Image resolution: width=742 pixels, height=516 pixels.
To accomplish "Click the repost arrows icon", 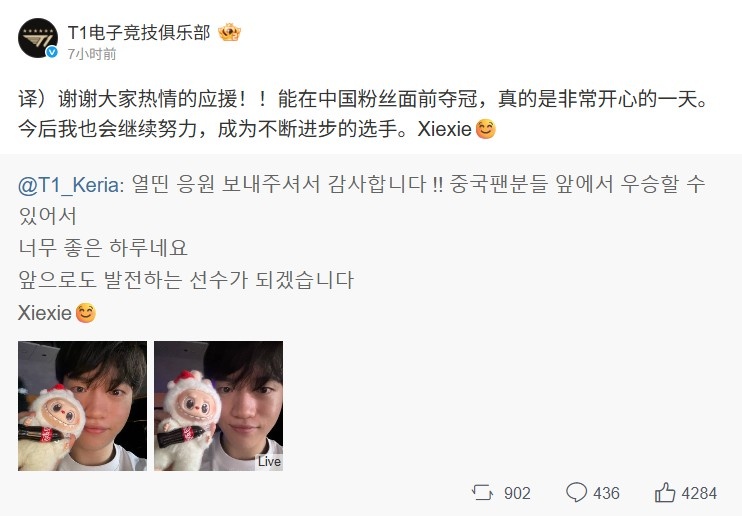I will pyautogui.click(x=482, y=493).
